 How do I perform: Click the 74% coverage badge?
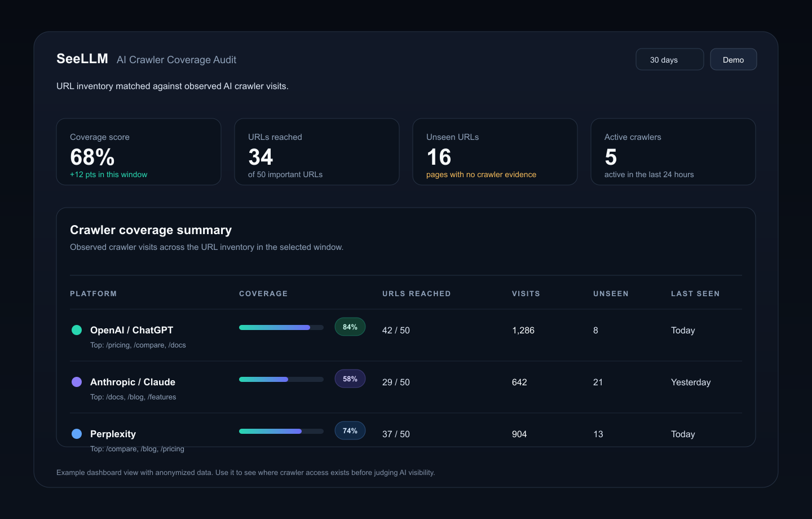[350, 430]
